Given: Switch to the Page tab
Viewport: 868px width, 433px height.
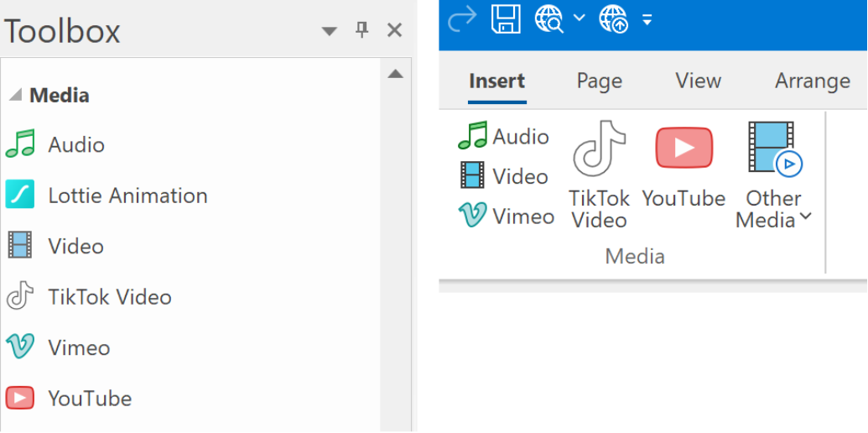Looking at the screenshot, I should tap(600, 81).
